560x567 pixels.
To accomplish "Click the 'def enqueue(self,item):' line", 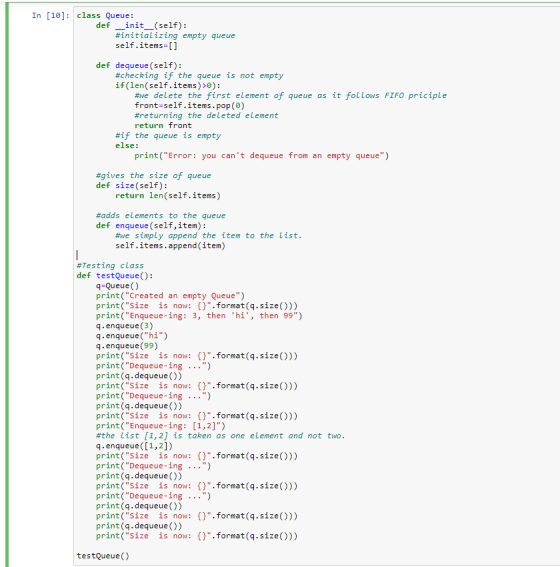I will pos(151,226).
